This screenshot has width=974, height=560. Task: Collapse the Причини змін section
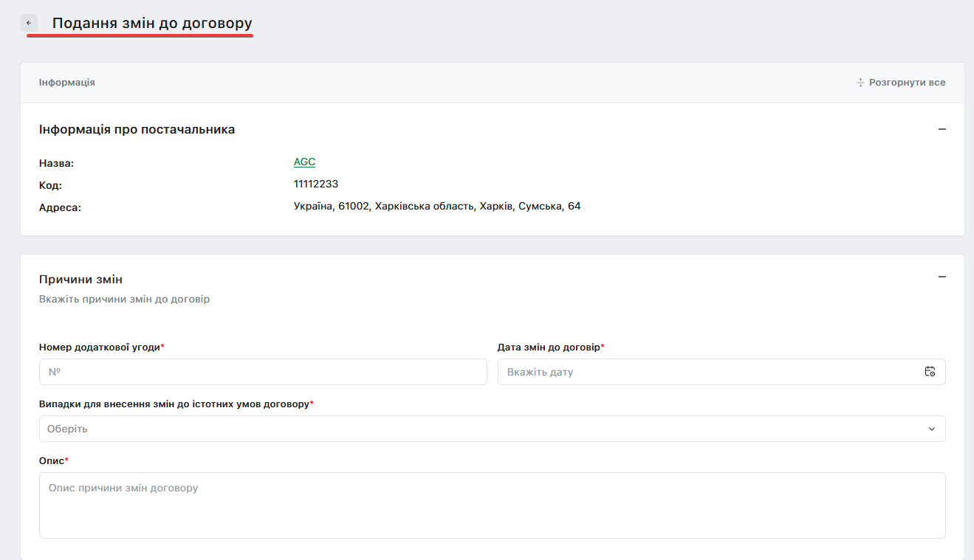click(942, 277)
